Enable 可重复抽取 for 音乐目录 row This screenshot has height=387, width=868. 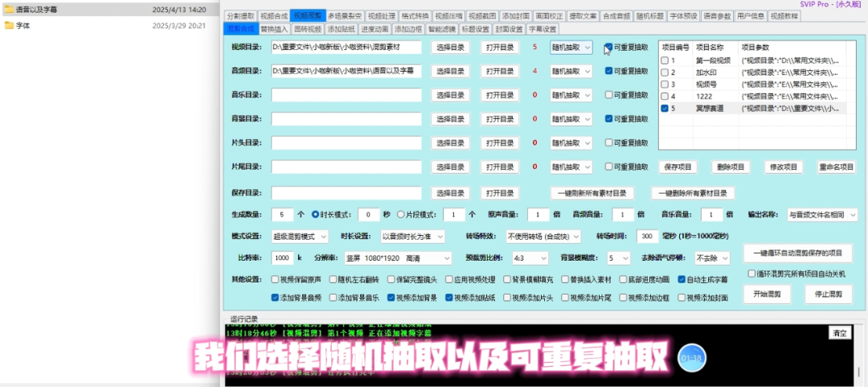point(608,95)
